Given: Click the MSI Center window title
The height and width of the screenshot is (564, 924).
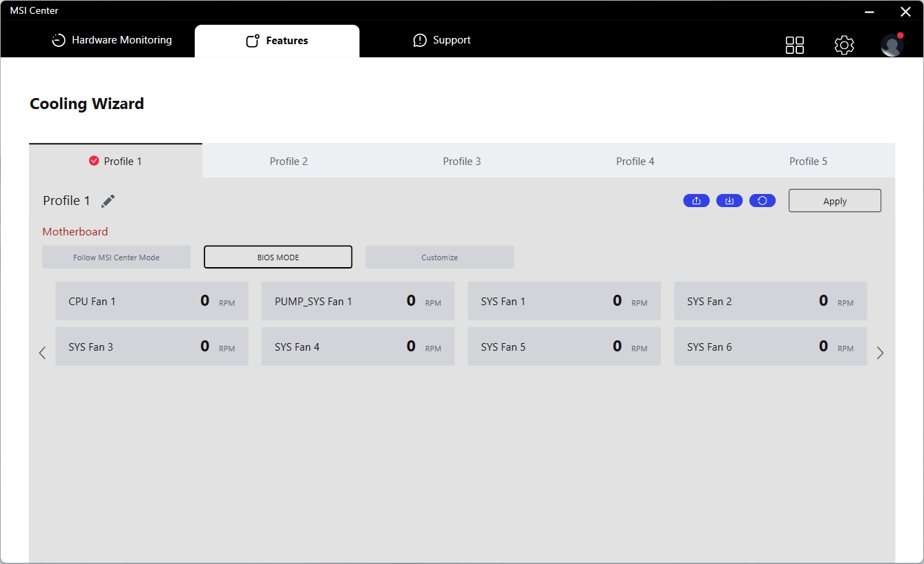Looking at the screenshot, I should pyautogui.click(x=34, y=10).
